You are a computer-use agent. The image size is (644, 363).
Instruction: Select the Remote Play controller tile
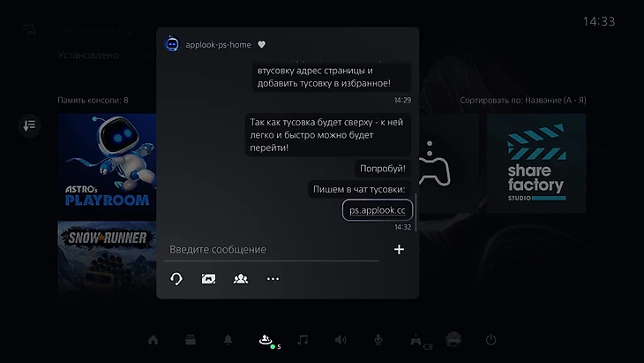[x=448, y=163]
